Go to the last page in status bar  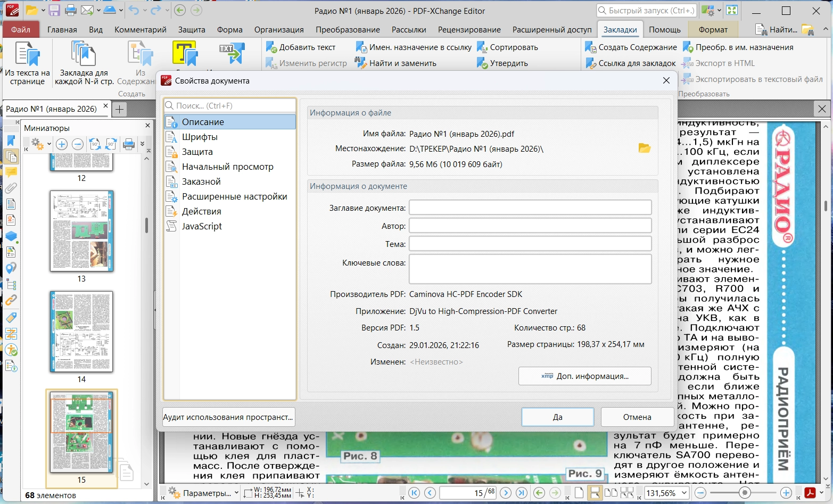(522, 493)
